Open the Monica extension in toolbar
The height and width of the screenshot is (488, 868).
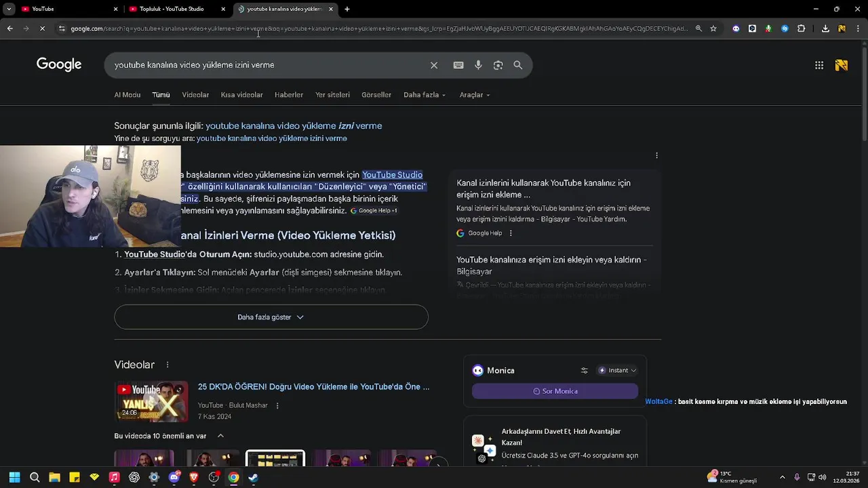[x=736, y=28]
